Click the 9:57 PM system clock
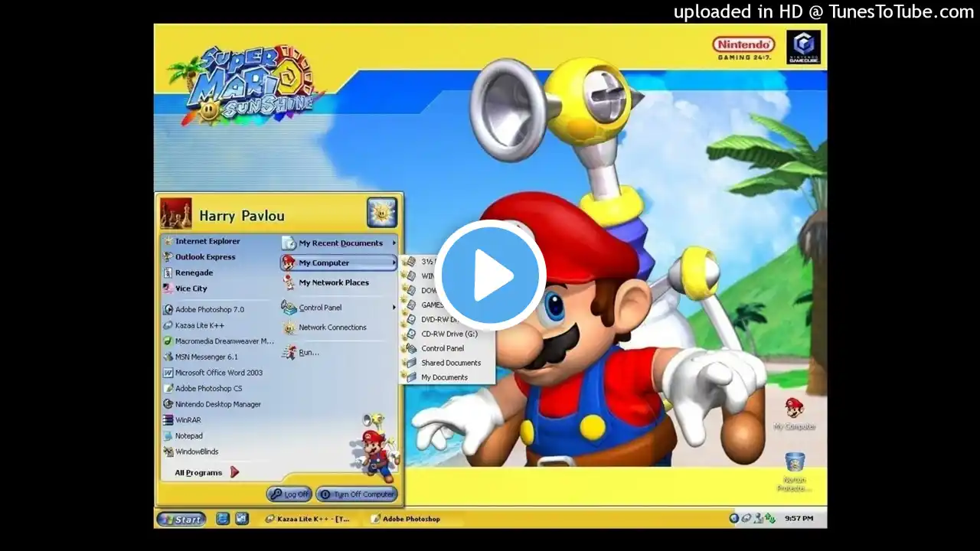This screenshot has width=980, height=551. [x=799, y=519]
